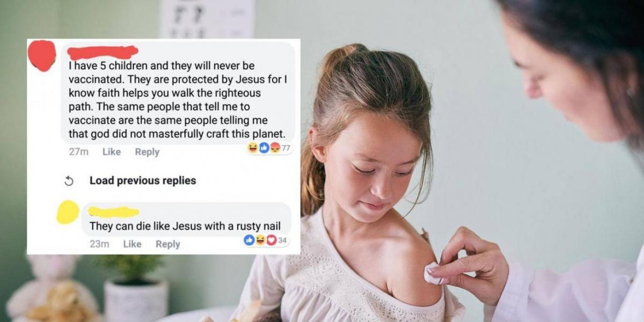Like the rusty nail reply

[132, 244]
